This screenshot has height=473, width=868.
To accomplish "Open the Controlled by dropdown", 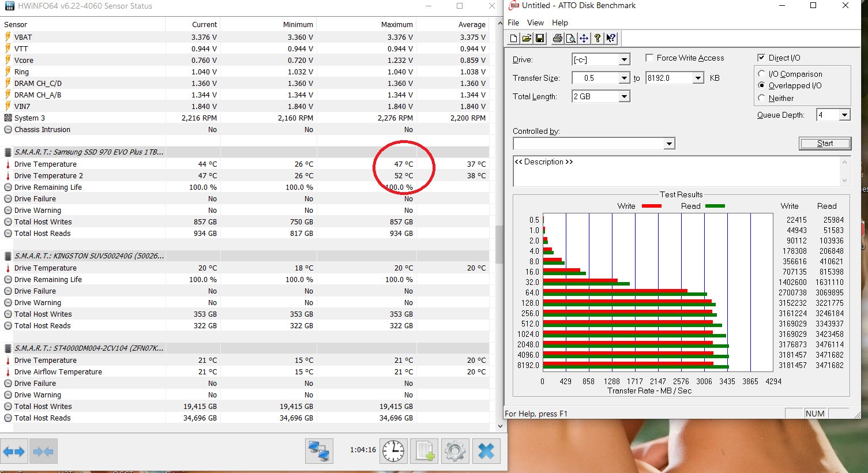I will [x=669, y=144].
